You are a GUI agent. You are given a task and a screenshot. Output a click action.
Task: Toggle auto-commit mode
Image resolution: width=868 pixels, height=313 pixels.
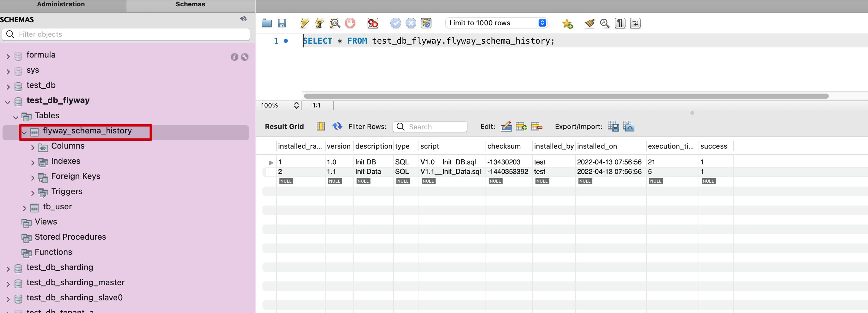pos(426,23)
